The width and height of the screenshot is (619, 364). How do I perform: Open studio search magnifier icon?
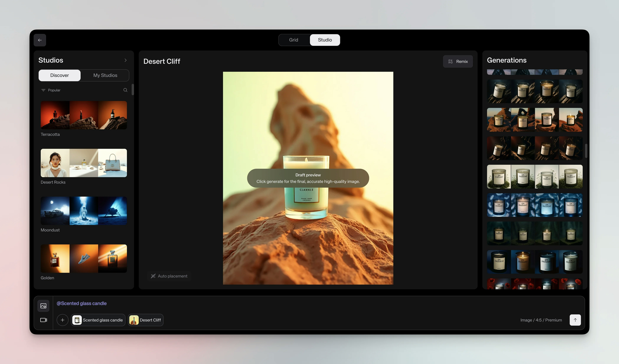tap(125, 90)
